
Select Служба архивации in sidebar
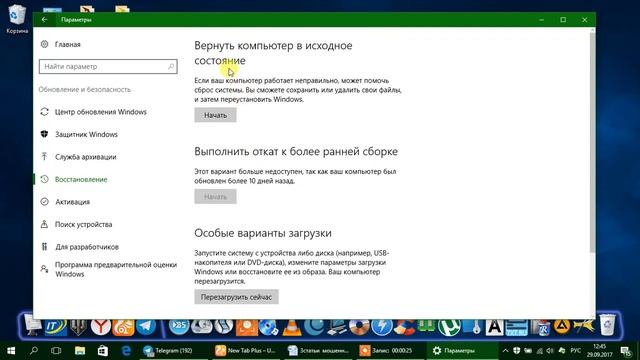(78, 157)
